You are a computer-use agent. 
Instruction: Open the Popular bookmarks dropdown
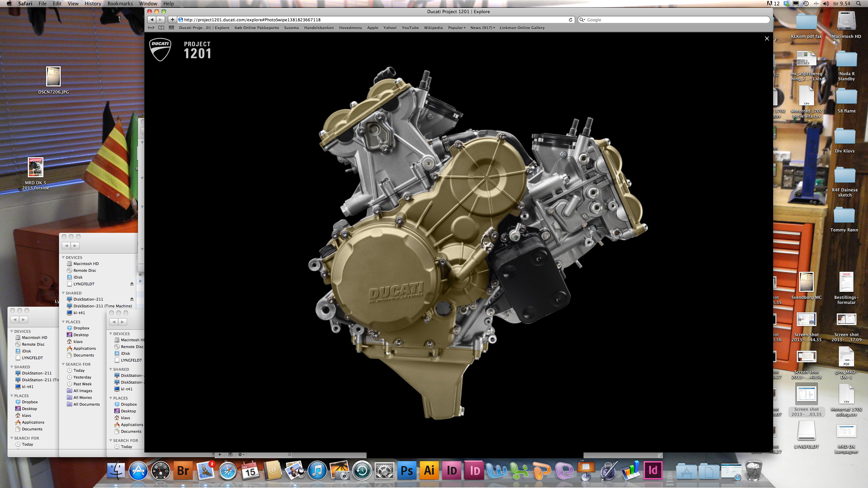457,28
